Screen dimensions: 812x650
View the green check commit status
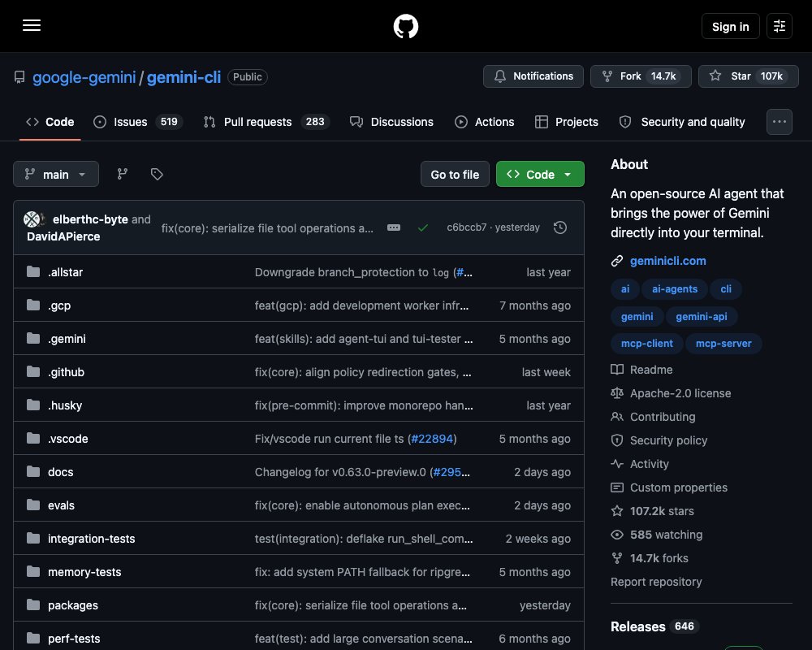pyautogui.click(x=422, y=227)
